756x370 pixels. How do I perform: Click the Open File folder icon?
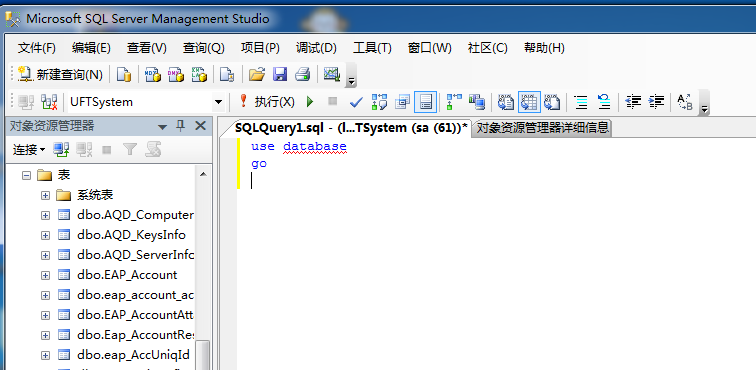pyautogui.click(x=257, y=74)
